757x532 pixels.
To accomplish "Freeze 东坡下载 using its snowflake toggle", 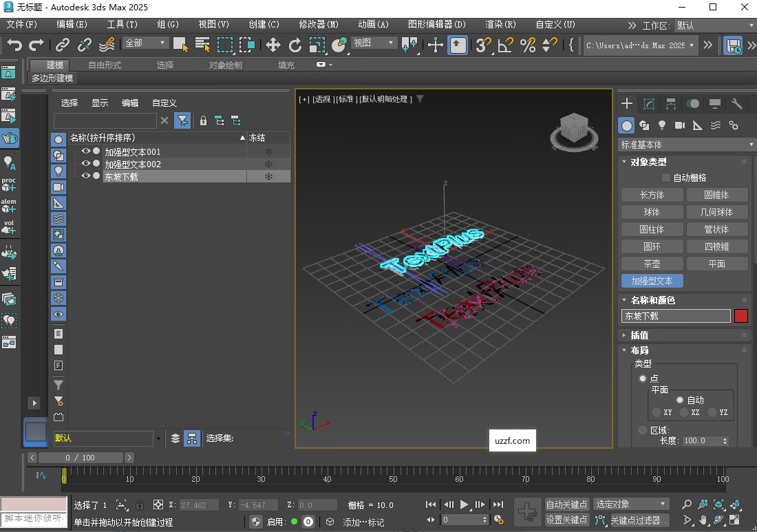I will tap(268, 175).
